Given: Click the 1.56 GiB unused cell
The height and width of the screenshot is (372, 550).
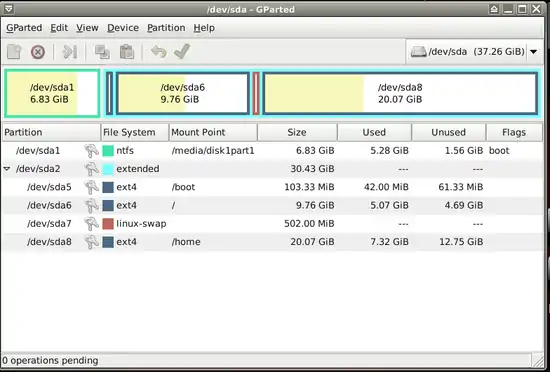Looking at the screenshot, I should 464,151.
